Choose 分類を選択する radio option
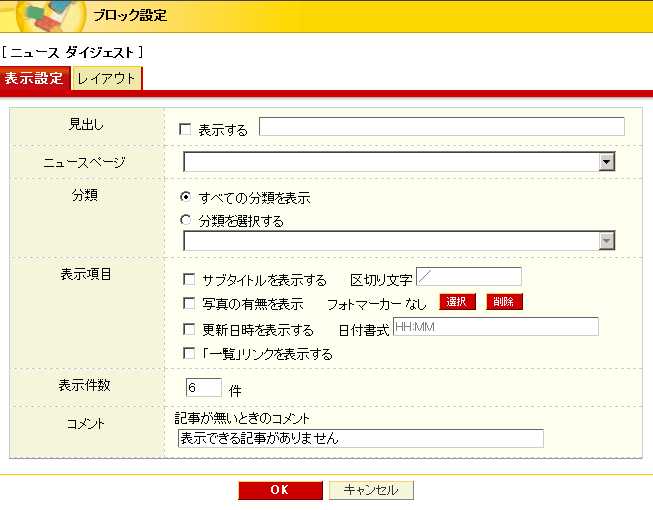This screenshot has height=510, width=653. [185, 220]
